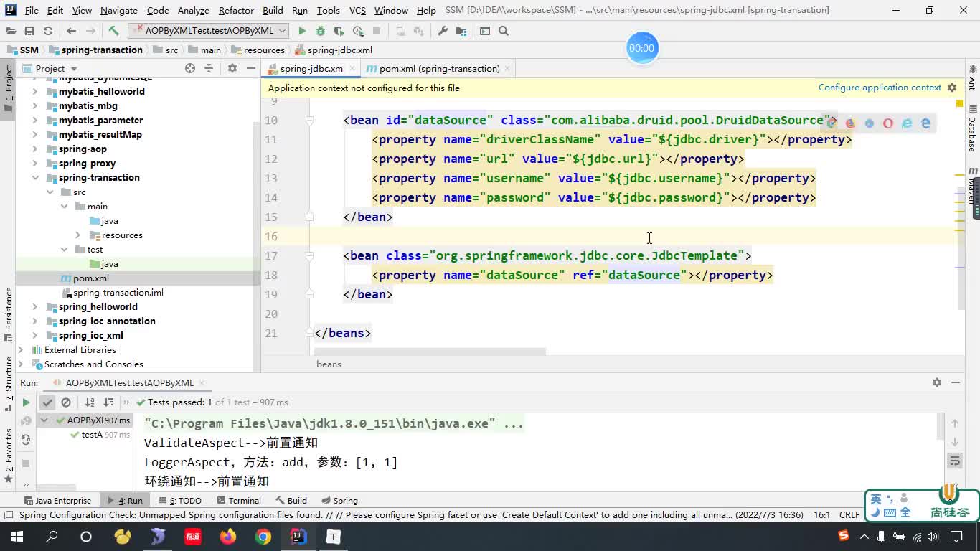Build project with hammer icon
The height and width of the screenshot is (551, 980).
pos(113,31)
